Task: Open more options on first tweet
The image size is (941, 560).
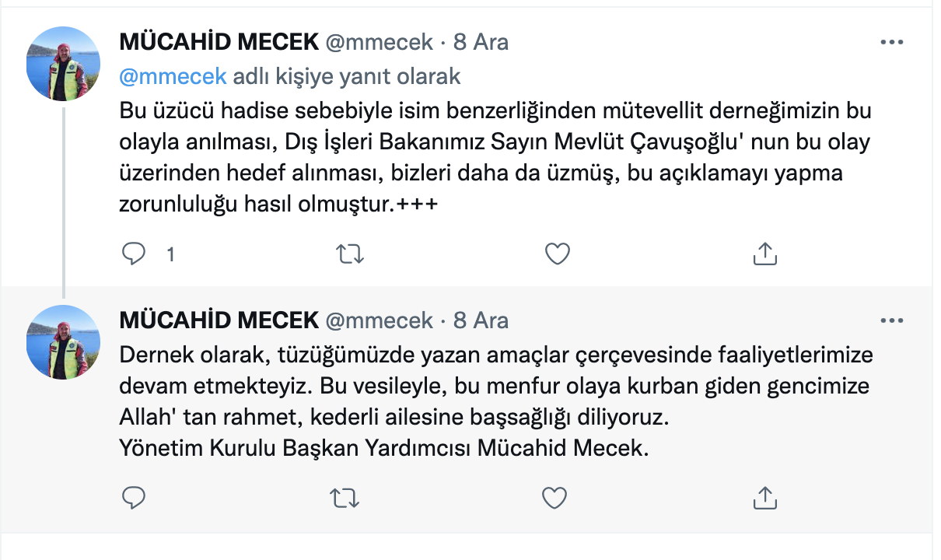Action: click(891, 42)
